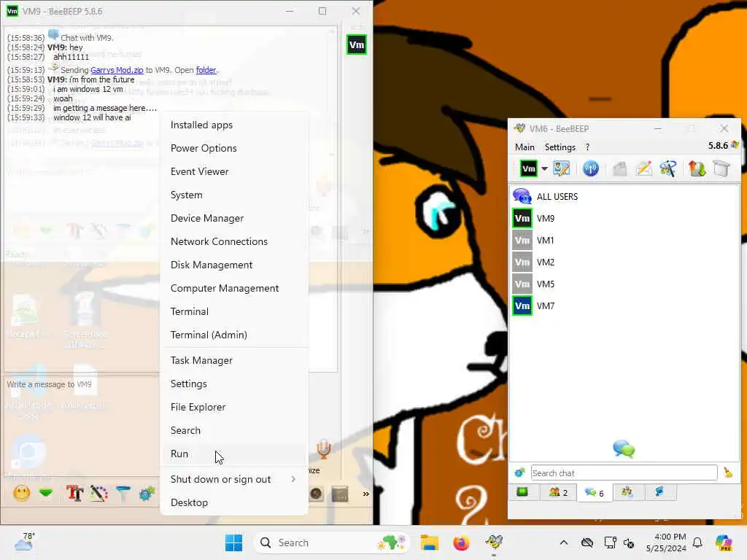Switch to the chats tab showing 6

coord(594,493)
